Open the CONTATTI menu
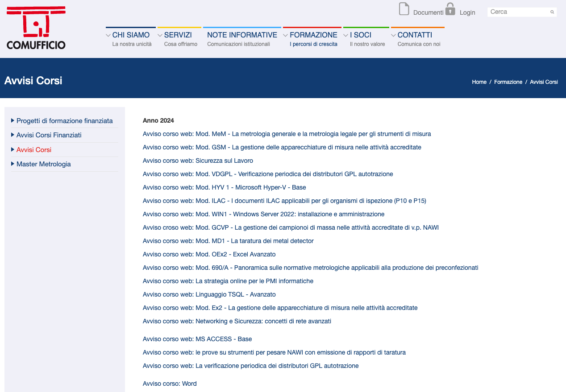 click(x=415, y=35)
